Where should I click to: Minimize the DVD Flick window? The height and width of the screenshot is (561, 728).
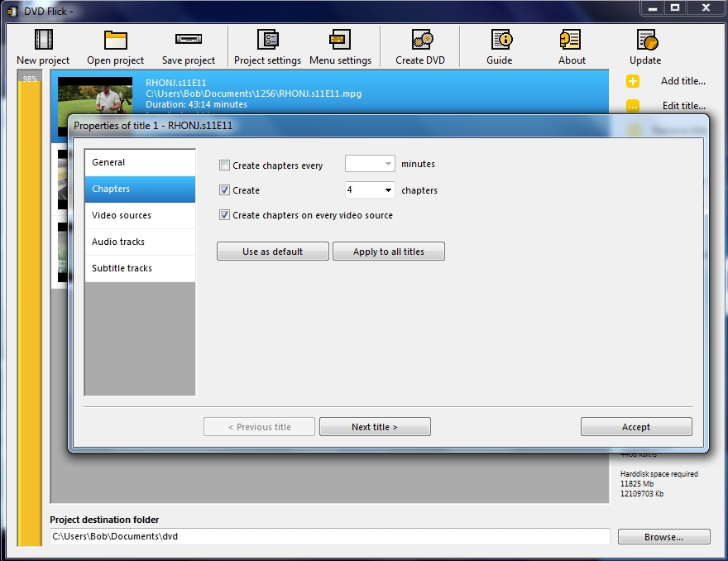653,8
